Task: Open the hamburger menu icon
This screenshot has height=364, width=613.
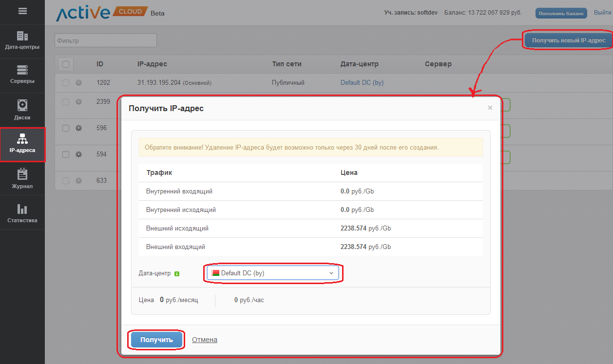Action: 22,11
